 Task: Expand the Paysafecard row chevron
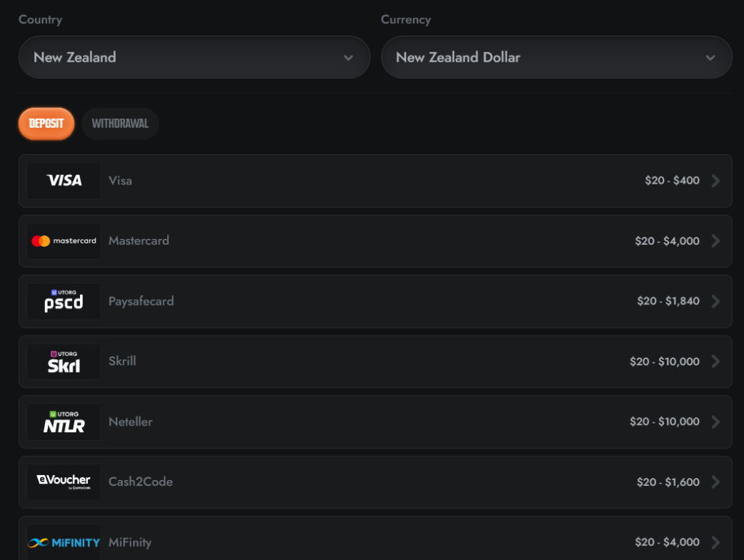tap(716, 301)
